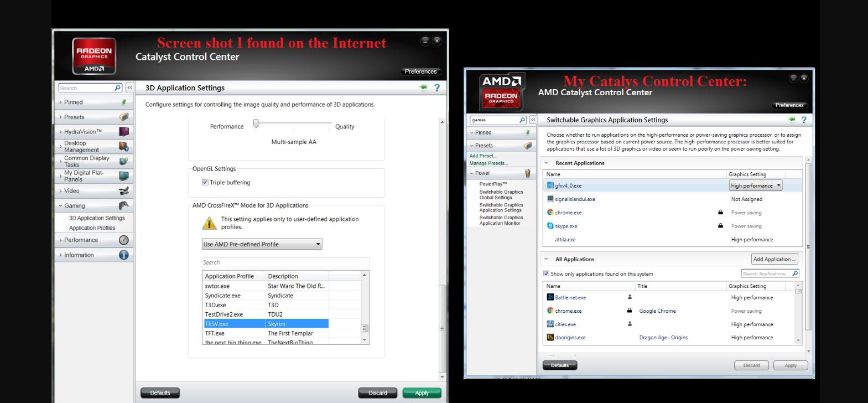This screenshot has width=868, height=403.
Task: Open PowerPlay under Power
Action: [x=493, y=184]
